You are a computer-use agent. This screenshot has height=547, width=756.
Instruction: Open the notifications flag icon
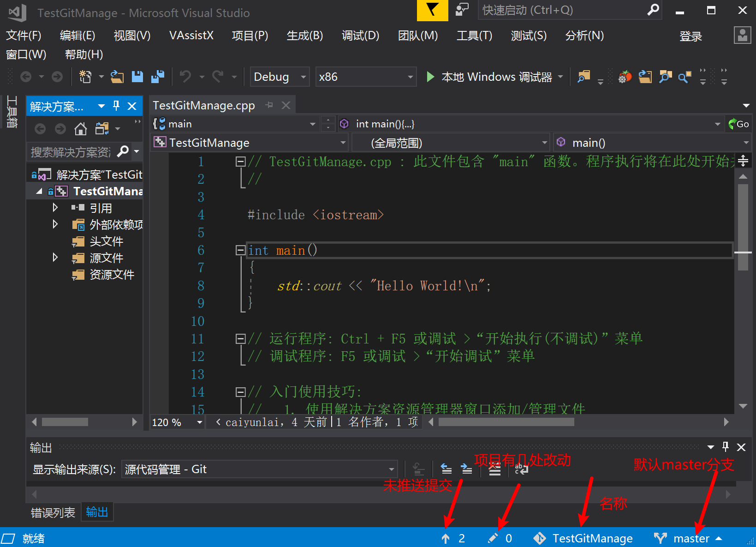coord(433,10)
